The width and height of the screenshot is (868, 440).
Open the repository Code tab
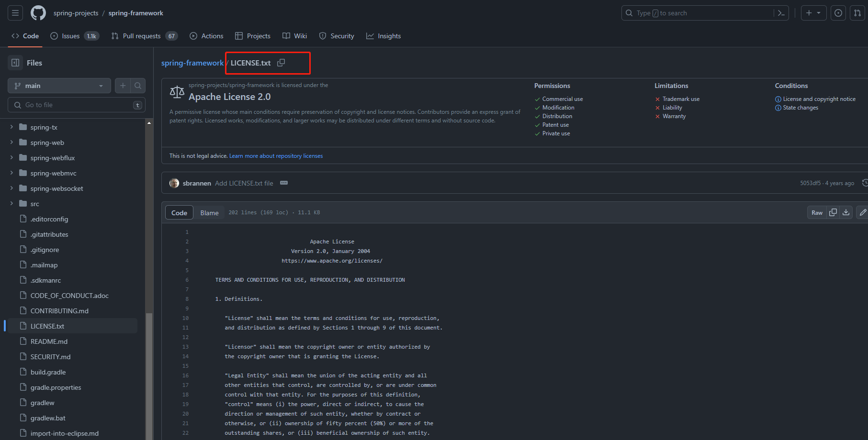[x=25, y=36]
